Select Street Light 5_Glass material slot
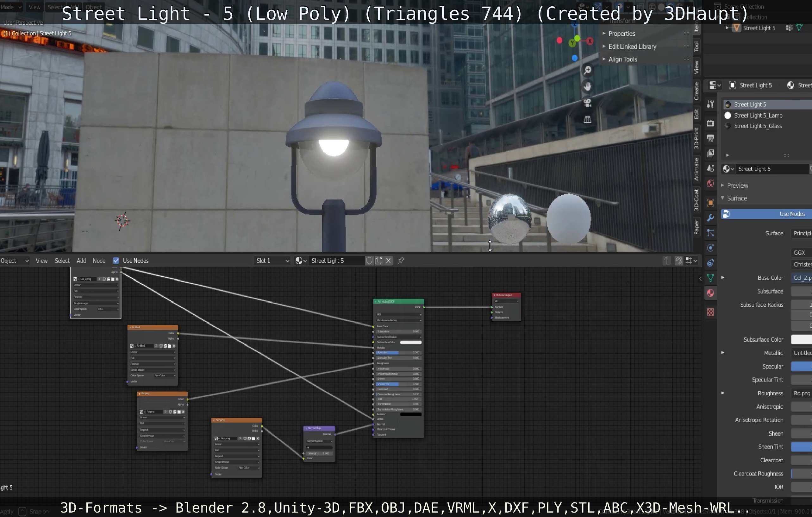Image resolution: width=812 pixels, height=517 pixels. [x=758, y=126]
